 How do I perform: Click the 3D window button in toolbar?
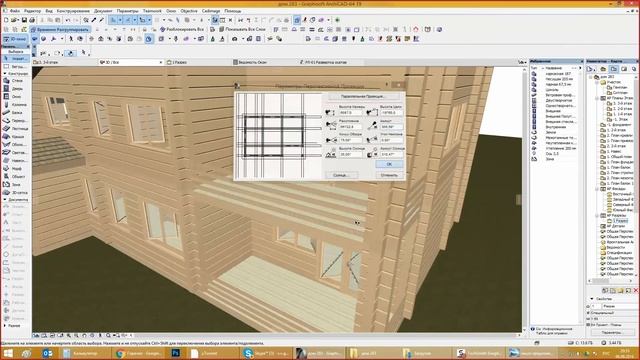pyautogui.click(x=15, y=39)
